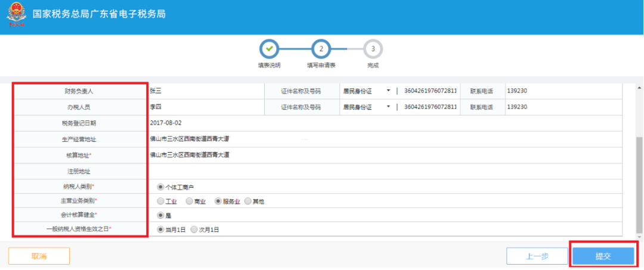Click the 主营业务类别 label
This screenshot has height=270, width=644.
[79, 201]
